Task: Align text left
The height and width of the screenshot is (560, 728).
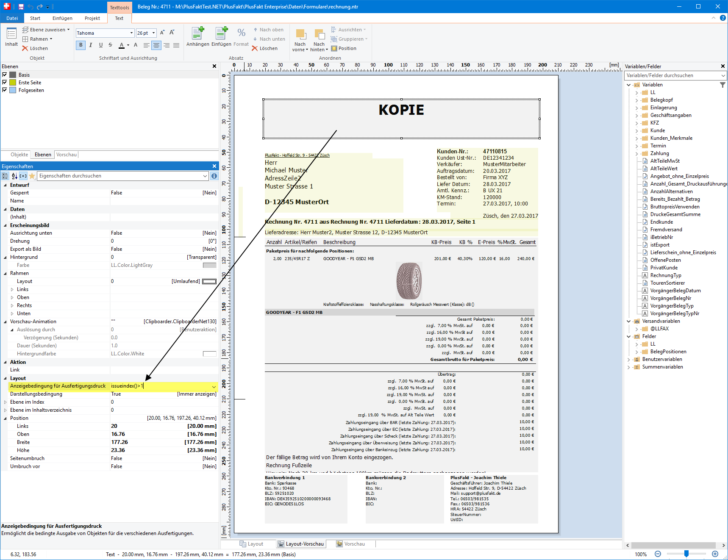Action: pos(146,45)
